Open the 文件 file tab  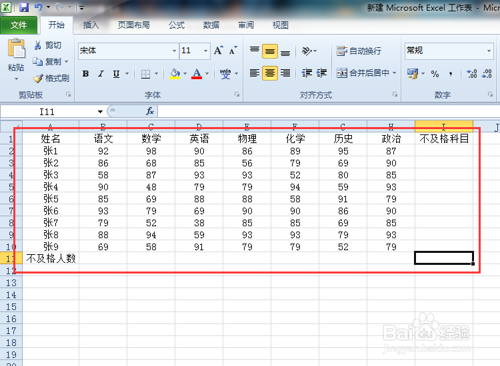(18, 25)
